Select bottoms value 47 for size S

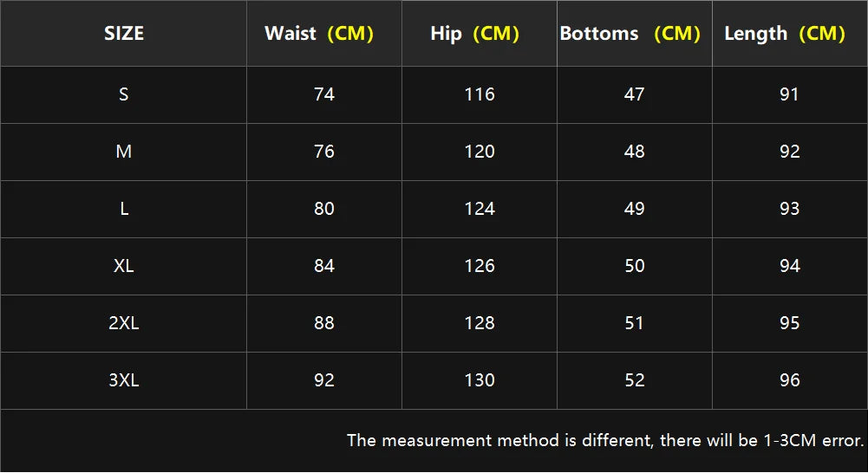point(635,94)
